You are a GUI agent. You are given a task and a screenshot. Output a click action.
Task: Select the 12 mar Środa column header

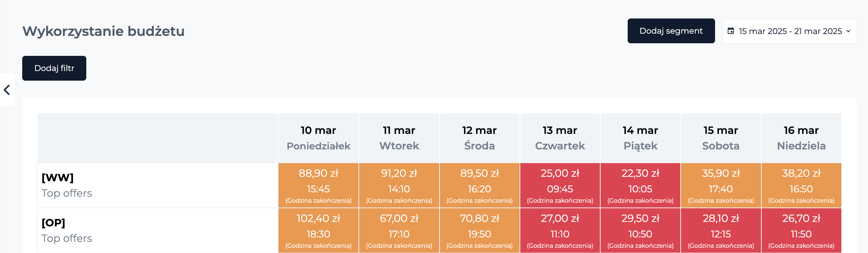[480, 138]
